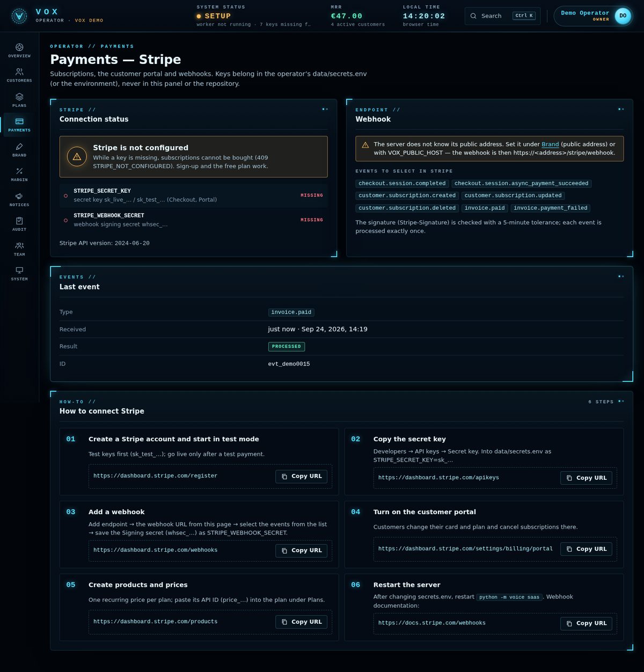Click the search magnifier icon
This screenshot has height=672, width=644.
click(x=473, y=16)
